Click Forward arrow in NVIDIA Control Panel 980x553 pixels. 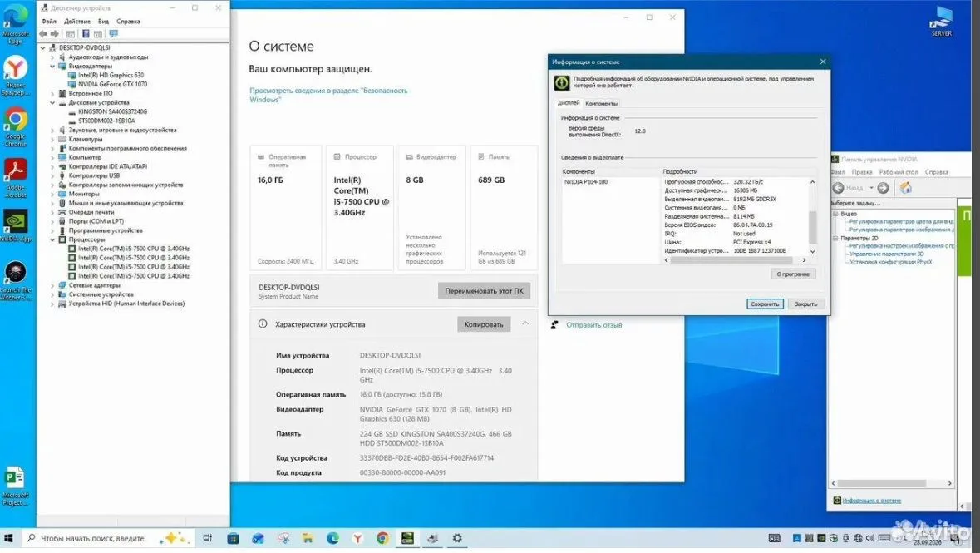coord(883,188)
